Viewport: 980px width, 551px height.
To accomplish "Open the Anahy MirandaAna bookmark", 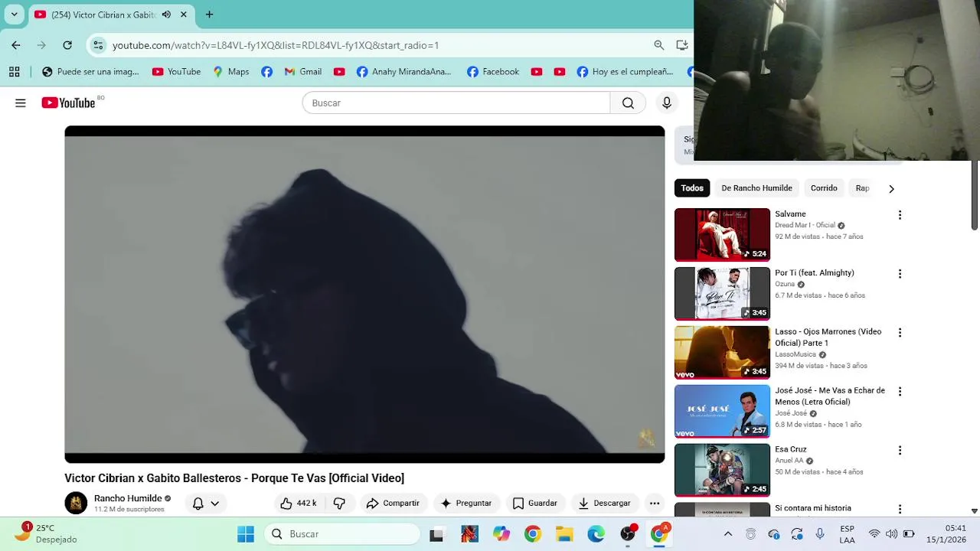I will [x=404, y=72].
